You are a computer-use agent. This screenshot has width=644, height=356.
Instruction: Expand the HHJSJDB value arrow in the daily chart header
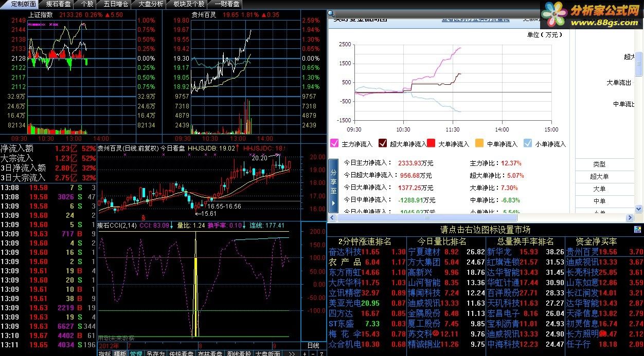[x=238, y=148]
